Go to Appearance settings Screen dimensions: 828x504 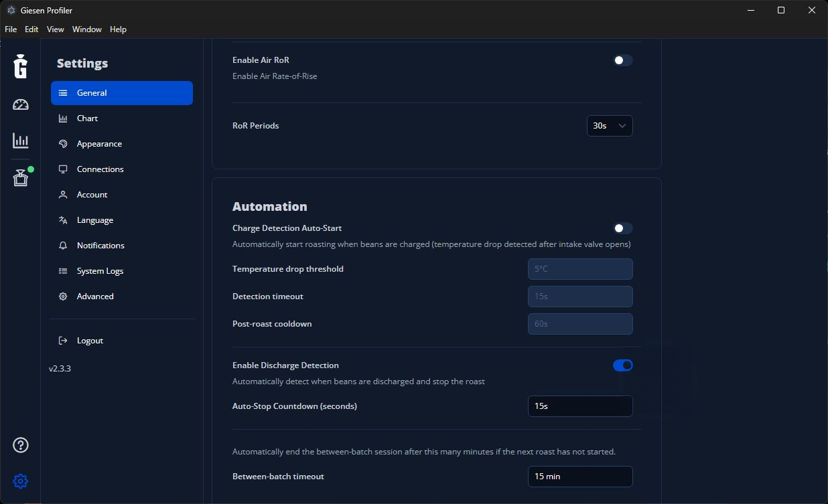pos(122,144)
